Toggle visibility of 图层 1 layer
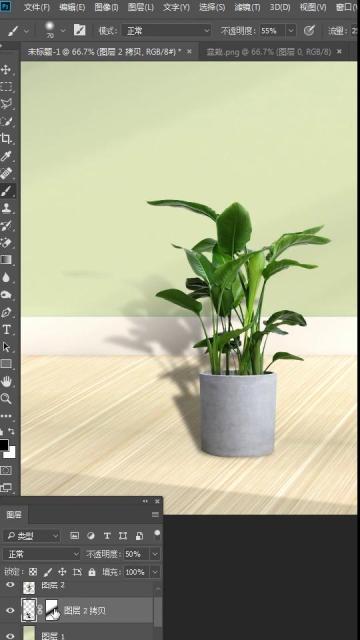Screen dimensions: 360x640 [x=10, y=636]
